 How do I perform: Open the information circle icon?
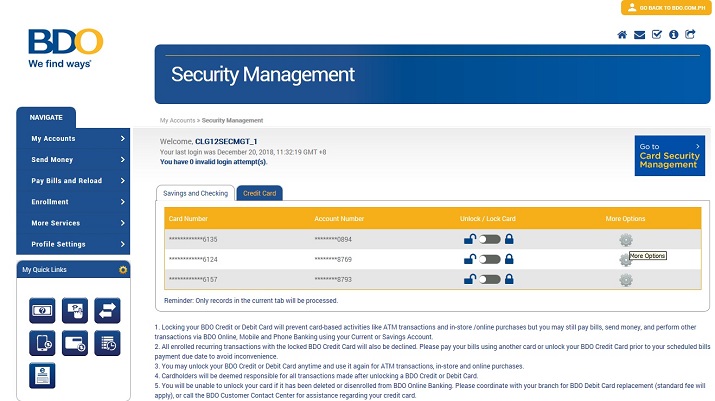coord(674,35)
